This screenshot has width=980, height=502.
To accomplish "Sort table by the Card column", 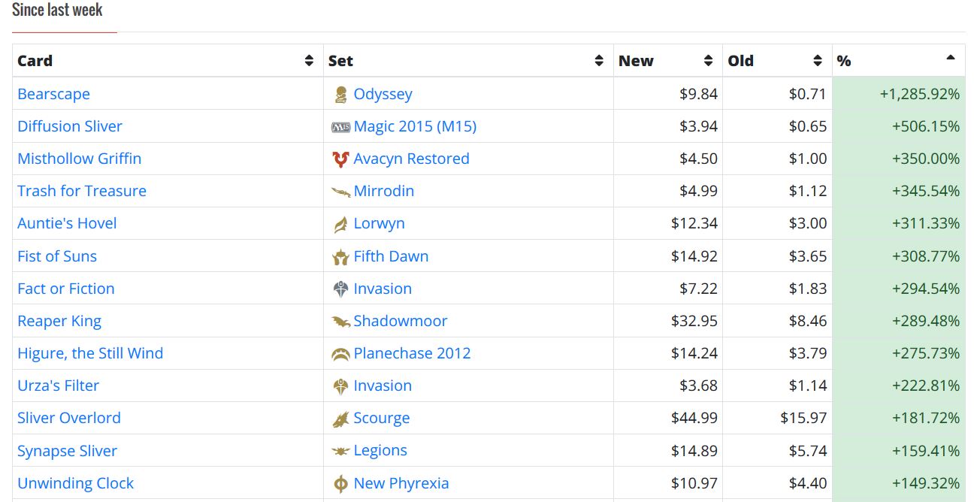I will (309, 61).
